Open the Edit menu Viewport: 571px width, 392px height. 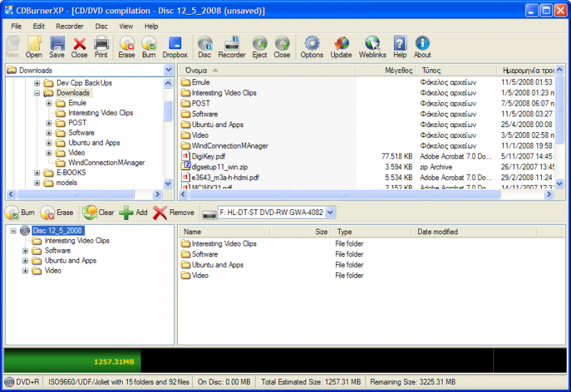coord(39,26)
